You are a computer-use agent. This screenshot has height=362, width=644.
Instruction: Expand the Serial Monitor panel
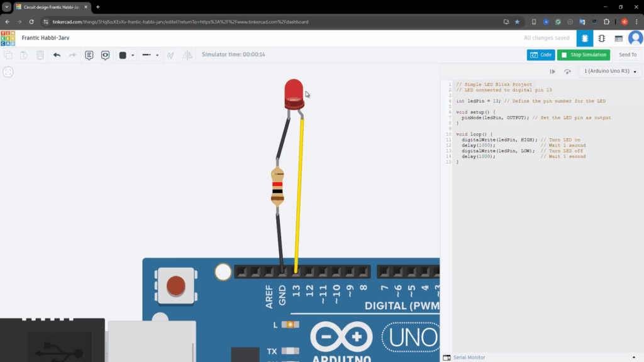(469, 357)
